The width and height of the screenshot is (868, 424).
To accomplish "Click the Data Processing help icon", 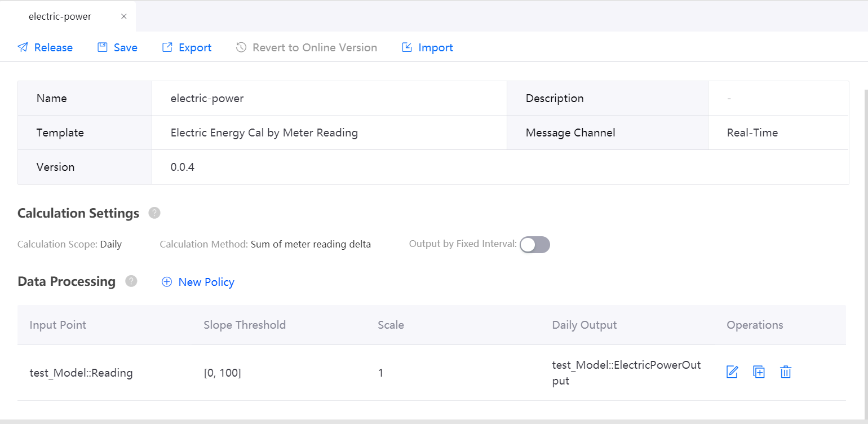I will [x=131, y=281].
